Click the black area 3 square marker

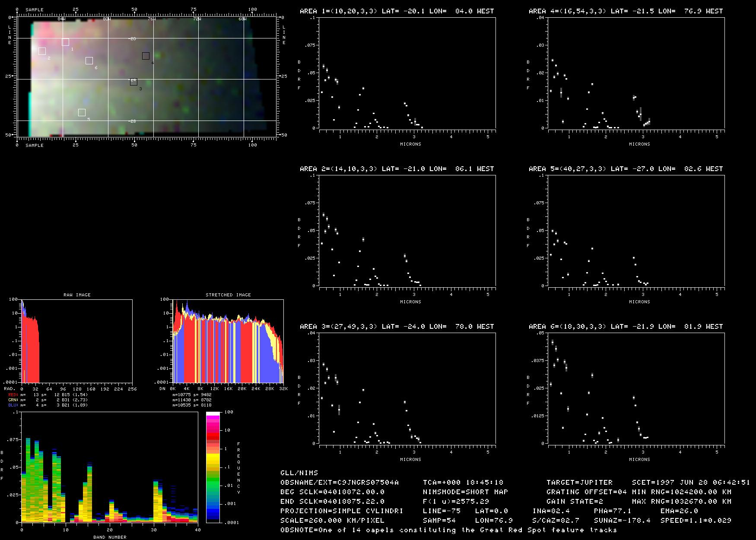point(133,82)
